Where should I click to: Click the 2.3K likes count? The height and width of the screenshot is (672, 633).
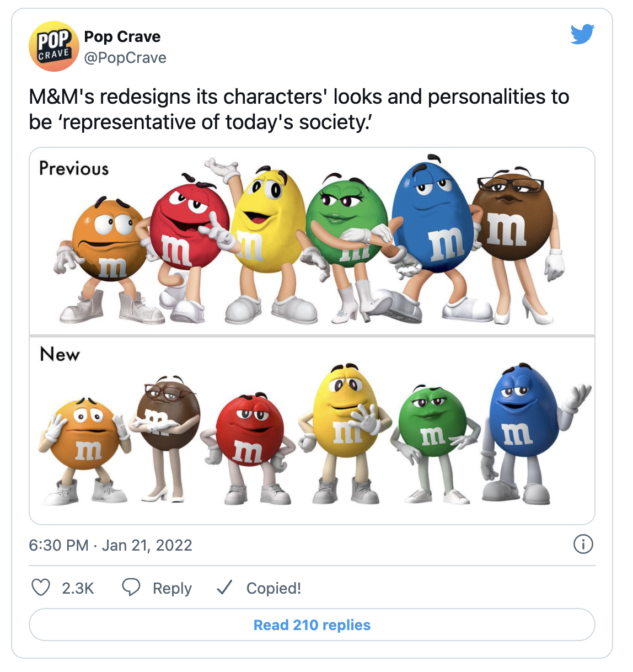(78, 588)
